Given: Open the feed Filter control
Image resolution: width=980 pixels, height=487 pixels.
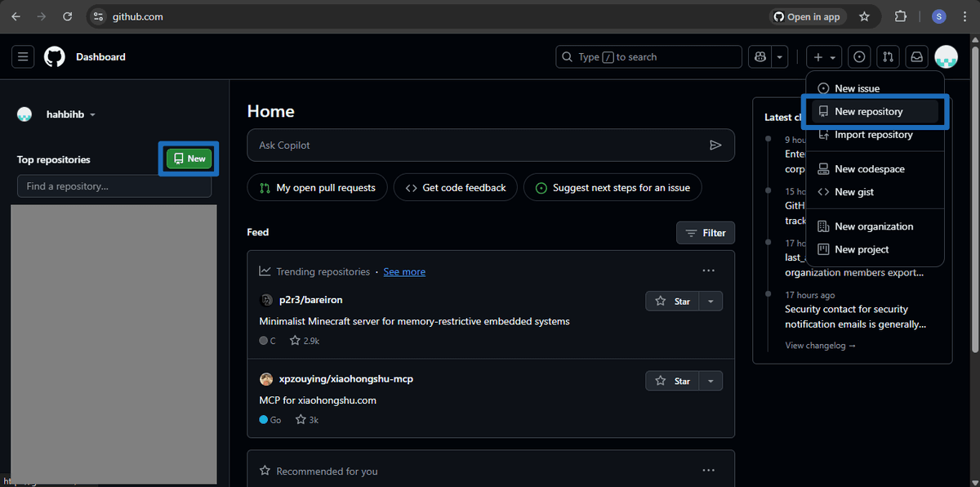Looking at the screenshot, I should [x=705, y=232].
